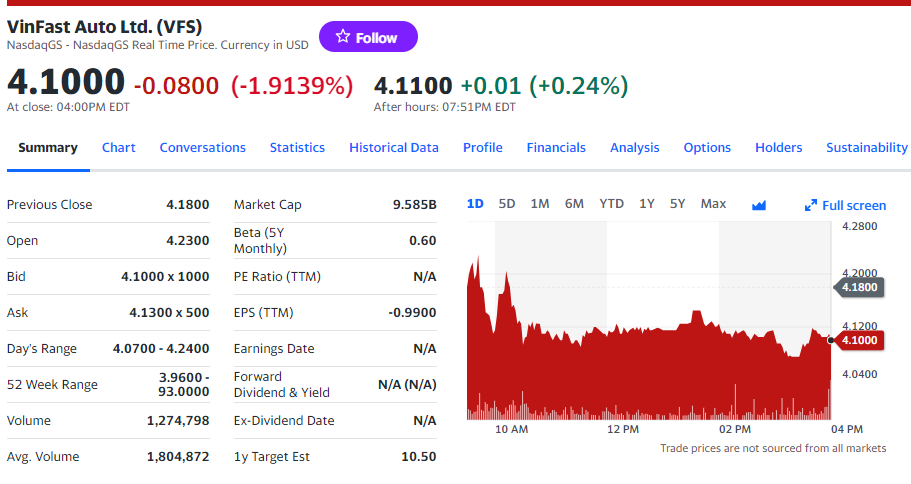This screenshot has width=911, height=484.
Task: View the Historical Data tab
Action: tap(393, 147)
